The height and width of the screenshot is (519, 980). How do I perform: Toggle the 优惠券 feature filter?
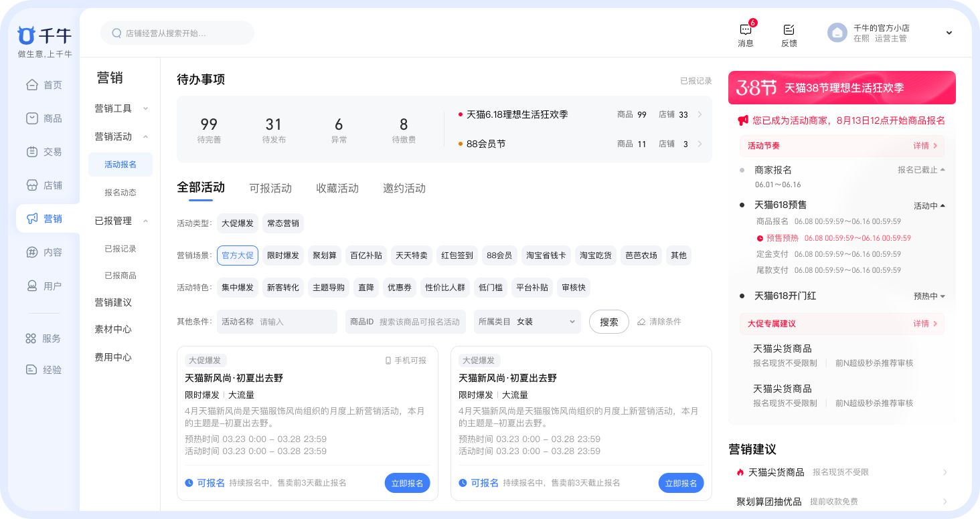(401, 288)
